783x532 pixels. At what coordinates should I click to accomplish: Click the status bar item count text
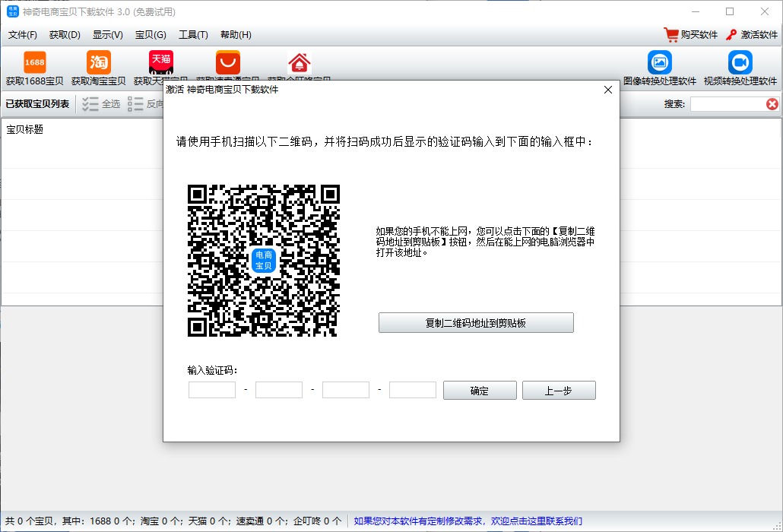[173, 521]
